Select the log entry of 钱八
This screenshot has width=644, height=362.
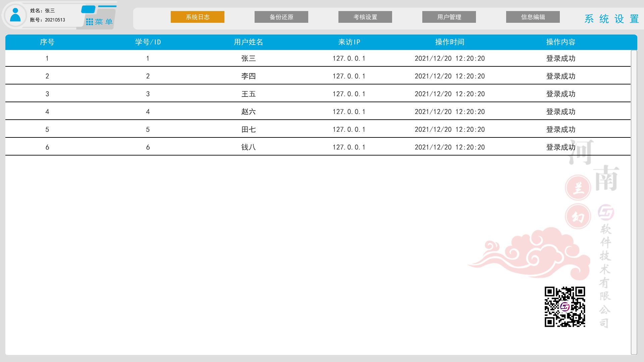248,147
